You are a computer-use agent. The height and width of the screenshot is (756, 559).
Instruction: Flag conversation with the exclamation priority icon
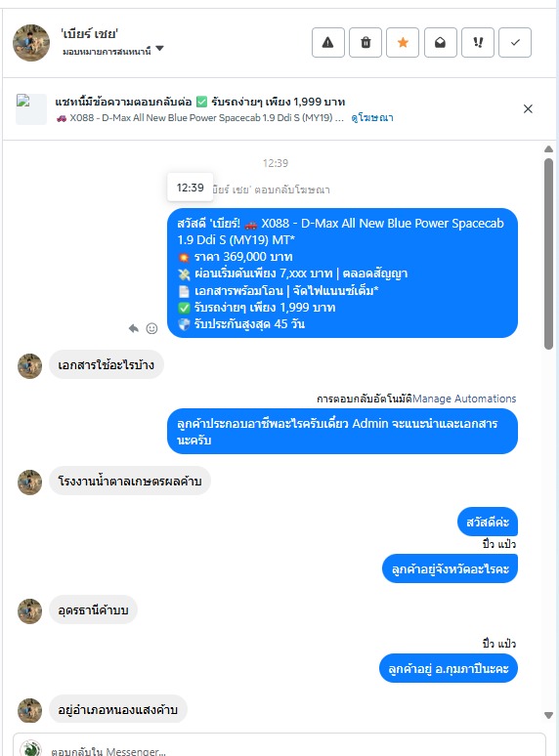[478, 43]
